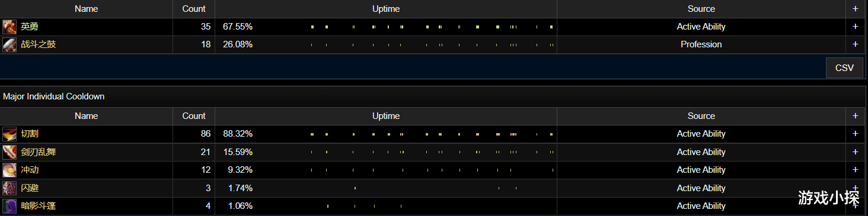Click the 切割 uptime timeline bar
The height and width of the screenshot is (216, 868).
coord(432,134)
